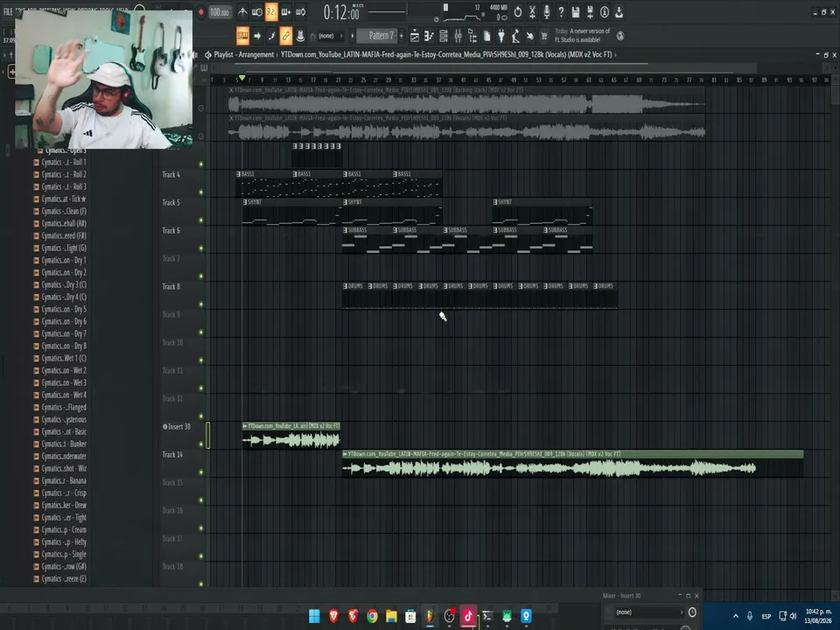Screen dimensions: 840x630
Task: Save the project with floppy disk icon
Action: tap(576, 11)
